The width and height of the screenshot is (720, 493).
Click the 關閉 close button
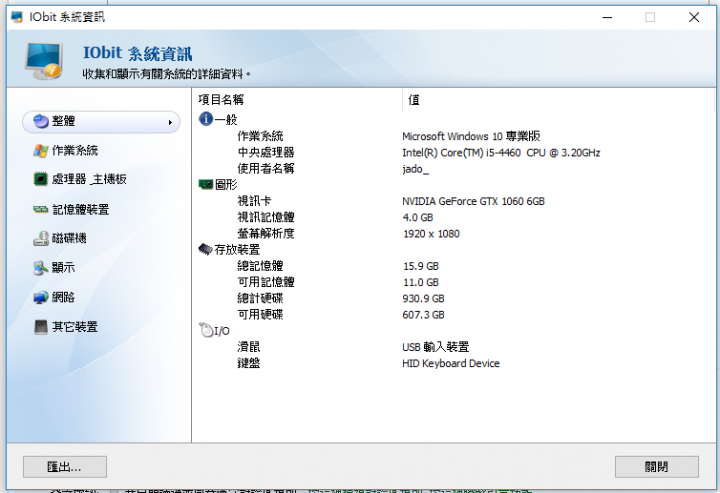(x=657, y=467)
